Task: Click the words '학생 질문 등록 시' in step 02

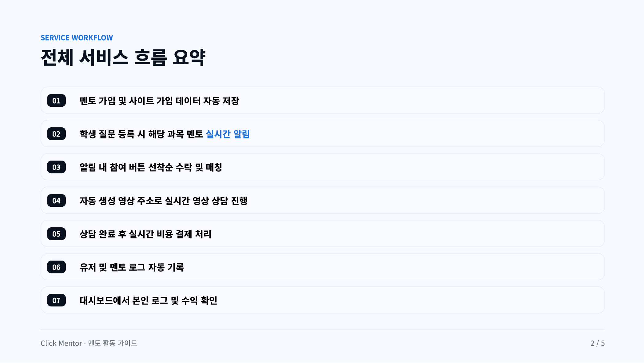Action: pos(112,134)
